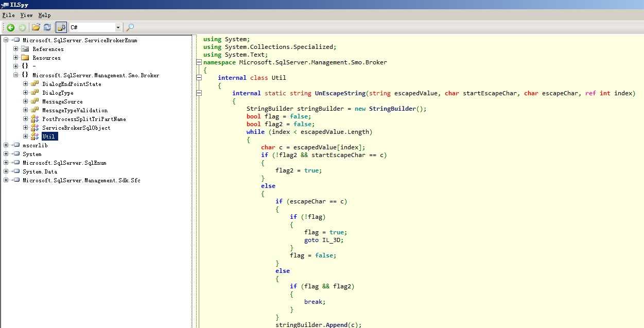This screenshot has height=328, width=644.
Task: Expand the System.Data assembly node
Action: coord(6,171)
